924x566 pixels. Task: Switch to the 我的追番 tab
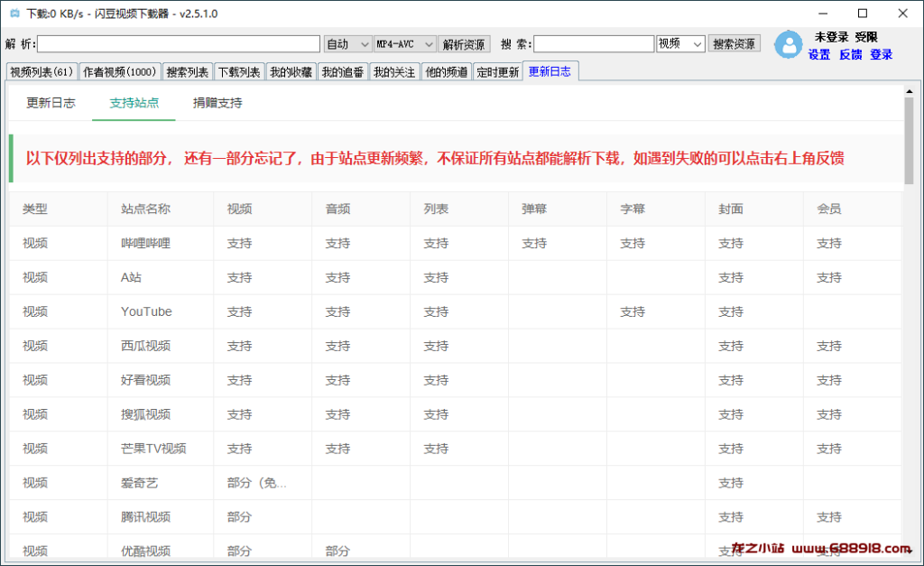tap(343, 72)
